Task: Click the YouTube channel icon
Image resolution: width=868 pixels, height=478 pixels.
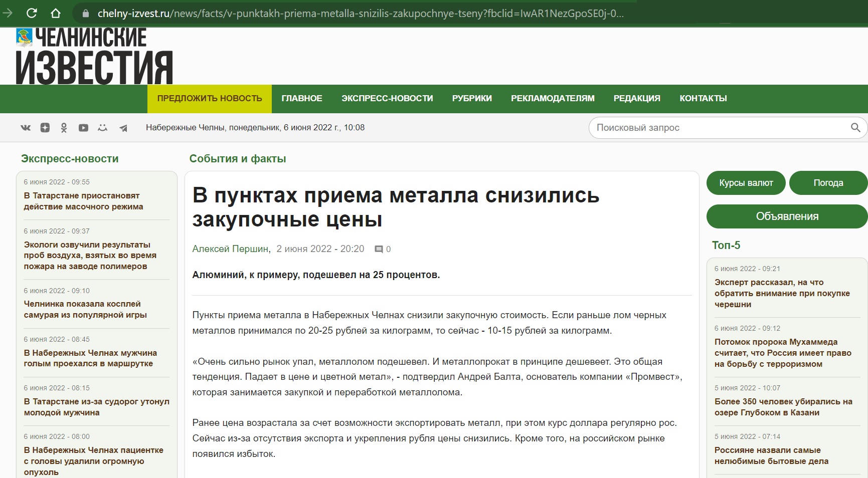Action: pyautogui.click(x=83, y=128)
